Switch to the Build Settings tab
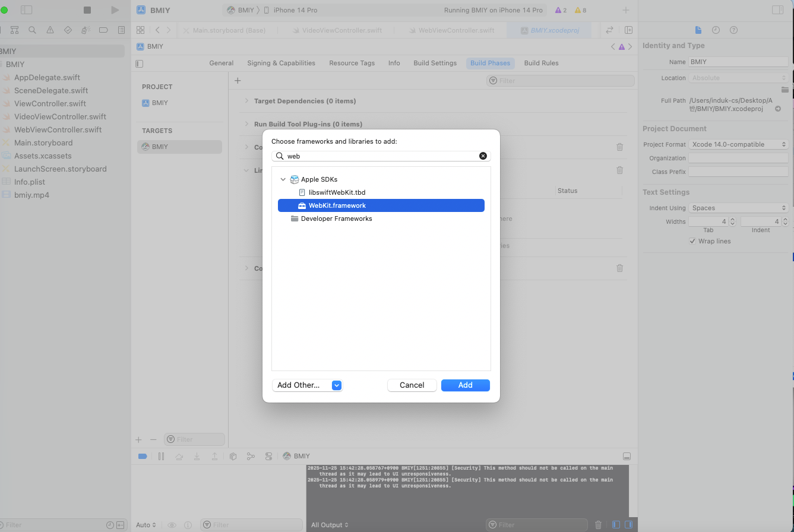The image size is (794, 532). pos(435,63)
